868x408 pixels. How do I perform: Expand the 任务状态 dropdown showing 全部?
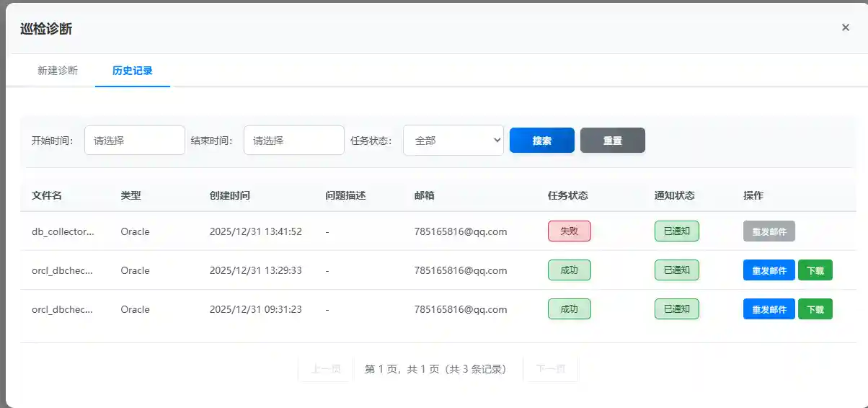click(x=453, y=141)
